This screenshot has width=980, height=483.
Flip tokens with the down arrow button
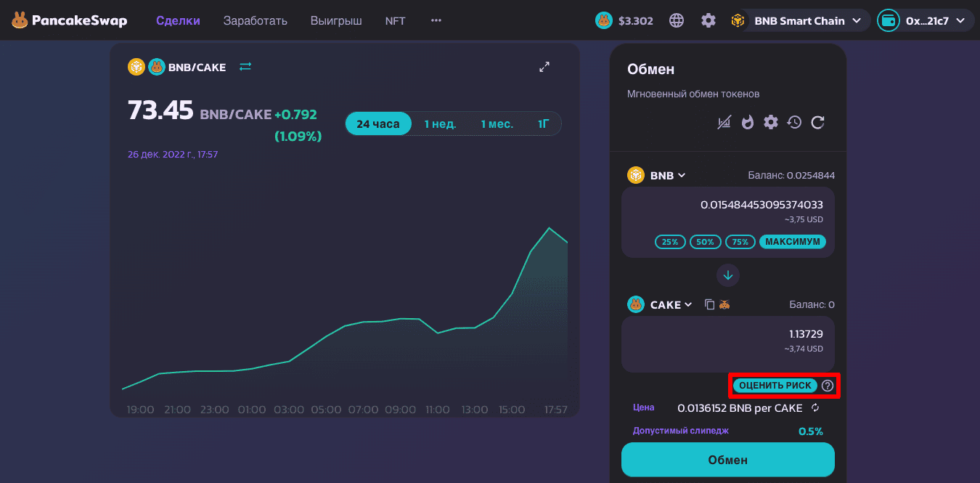tap(728, 275)
